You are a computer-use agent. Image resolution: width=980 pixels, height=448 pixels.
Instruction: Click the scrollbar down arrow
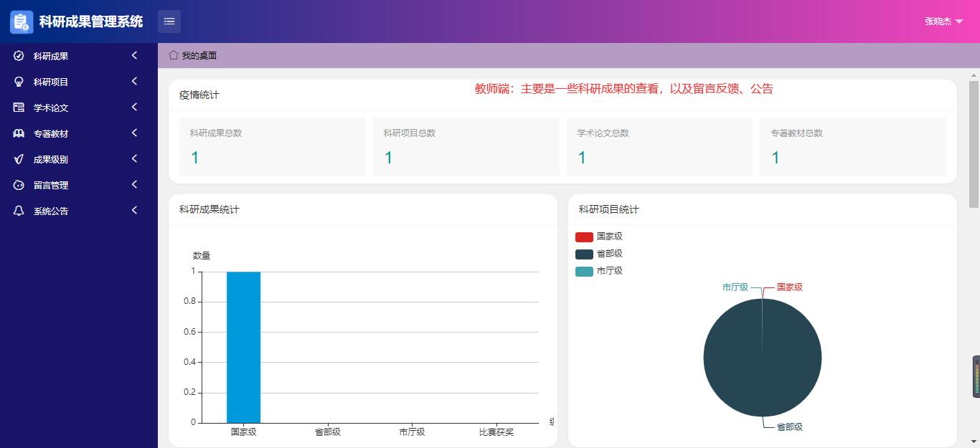(974, 442)
